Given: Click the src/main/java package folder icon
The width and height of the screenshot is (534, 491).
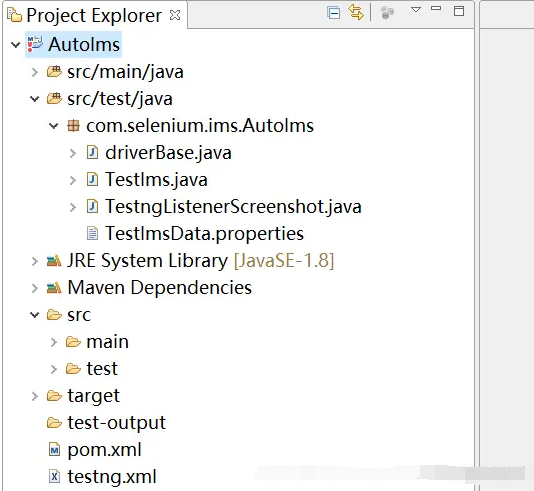Looking at the screenshot, I should 54,72.
